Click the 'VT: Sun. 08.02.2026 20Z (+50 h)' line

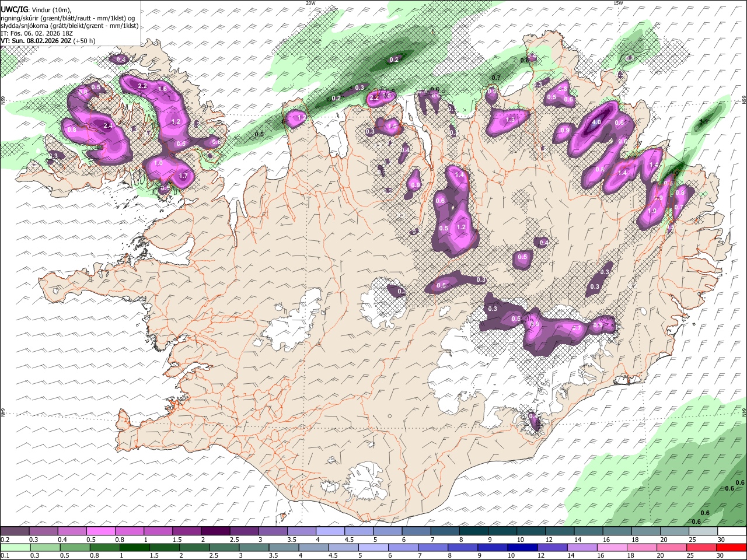point(48,41)
